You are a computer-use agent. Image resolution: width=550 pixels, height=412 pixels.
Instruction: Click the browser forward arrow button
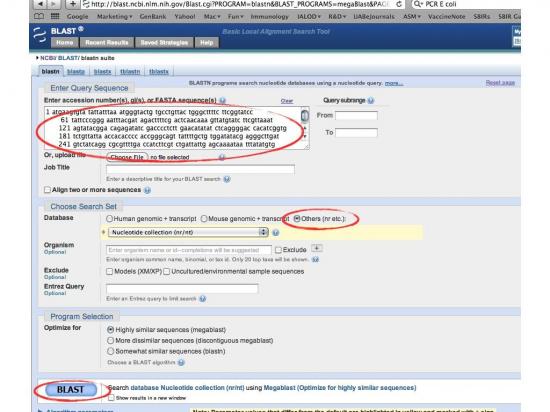click(54, 4)
